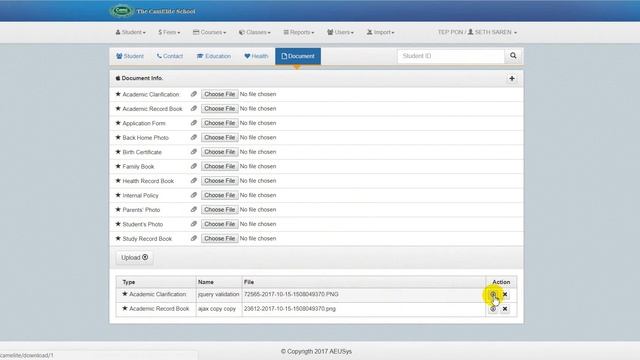Image resolution: width=640 pixels, height=360 pixels.
Task: Open the Courses dropdown menu
Action: coord(209,32)
